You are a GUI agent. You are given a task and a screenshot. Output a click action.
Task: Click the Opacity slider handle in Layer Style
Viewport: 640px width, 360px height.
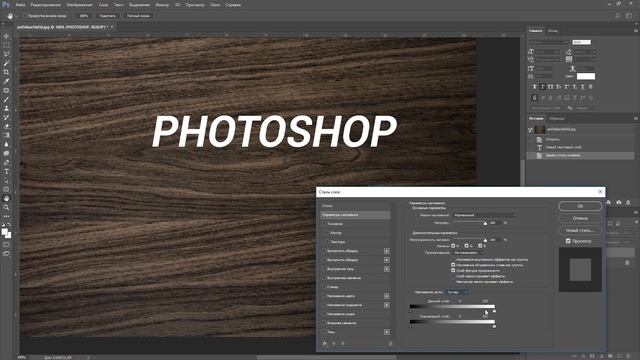pyautogui.click(x=485, y=224)
